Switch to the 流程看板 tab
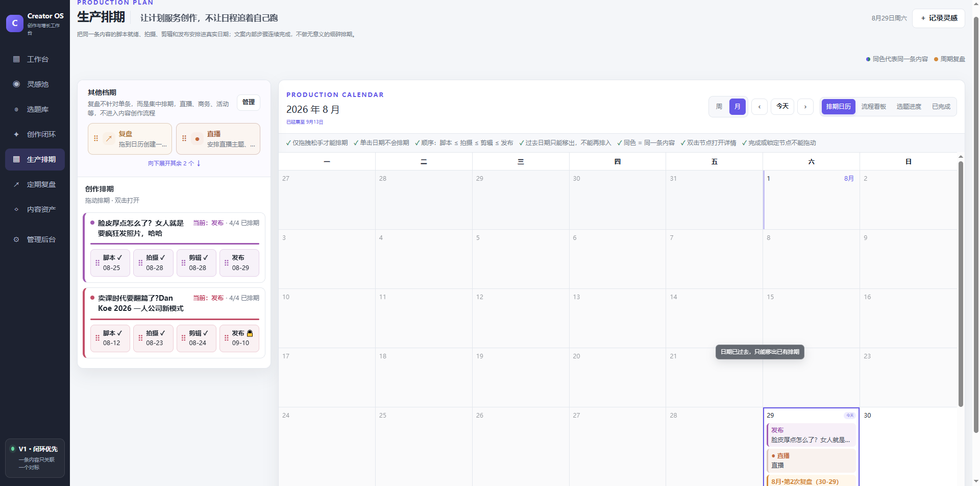 [x=874, y=107]
